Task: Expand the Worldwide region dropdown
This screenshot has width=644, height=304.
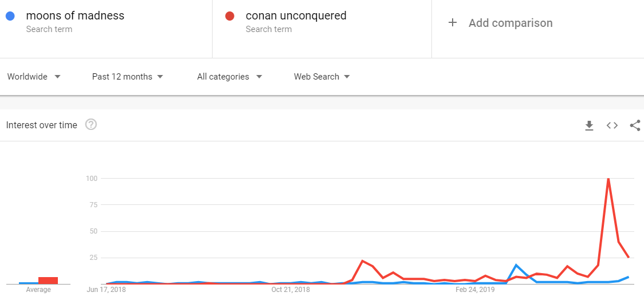Action: 34,77
